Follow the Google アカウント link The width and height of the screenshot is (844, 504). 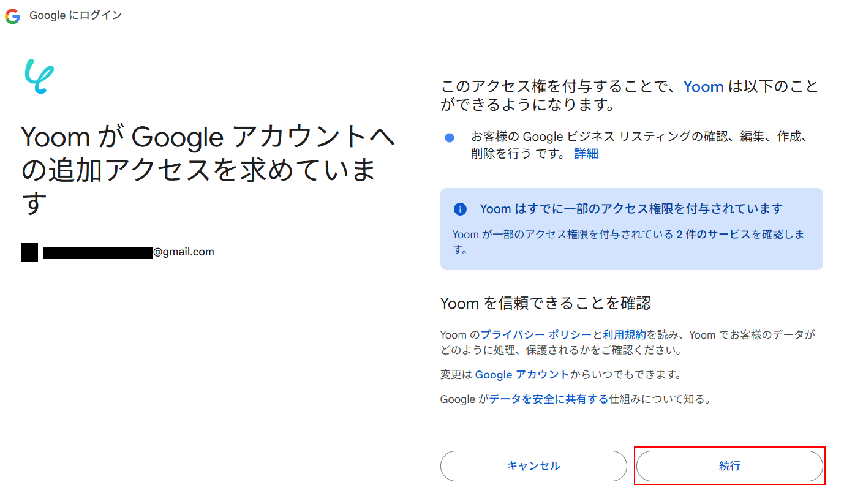pyautogui.click(x=522, y=374)
